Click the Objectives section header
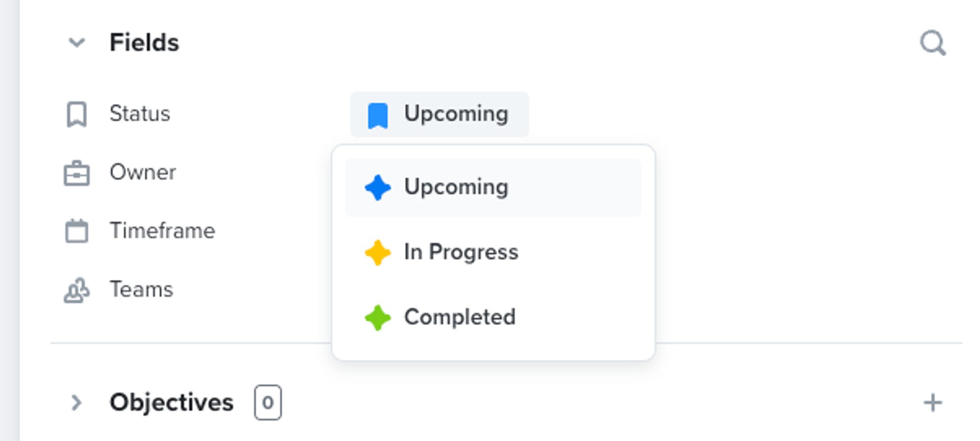Viewport: 980px width, 441px height. tap(172, 402)
